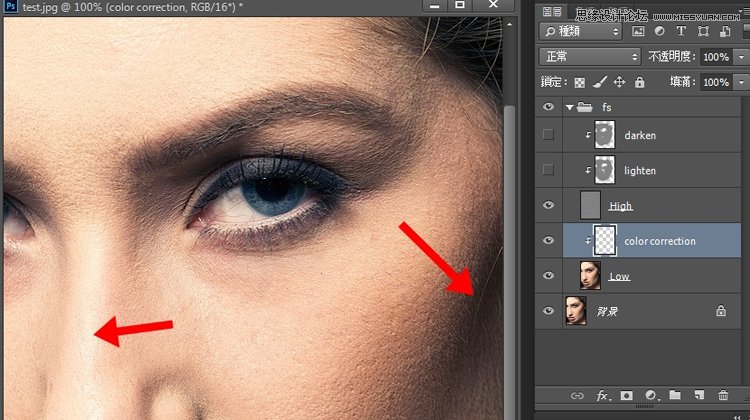Select the color correction layer thumbnail
Screen dimensions: 750x420
605,241
